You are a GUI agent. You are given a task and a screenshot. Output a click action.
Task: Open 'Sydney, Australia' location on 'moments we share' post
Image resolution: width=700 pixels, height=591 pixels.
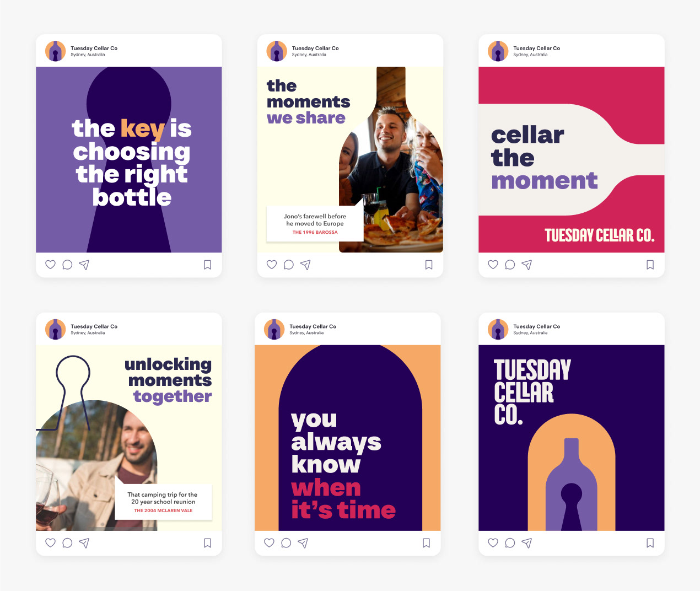click(x=309, y=55)
